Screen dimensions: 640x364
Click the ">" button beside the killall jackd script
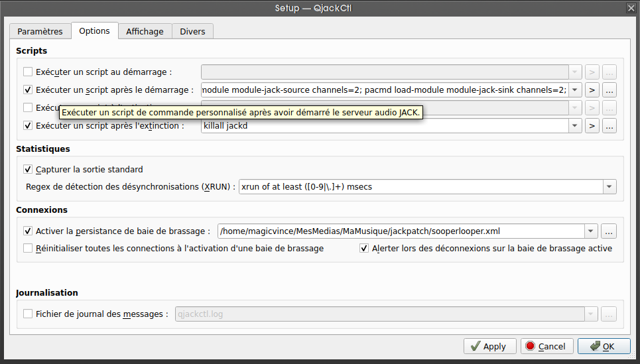(x=592, y=125)
